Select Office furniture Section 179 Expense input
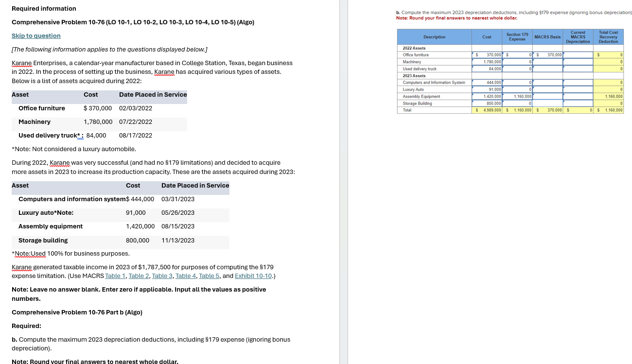The width and height of the screenshot is (632, 364). click(517, 55)
